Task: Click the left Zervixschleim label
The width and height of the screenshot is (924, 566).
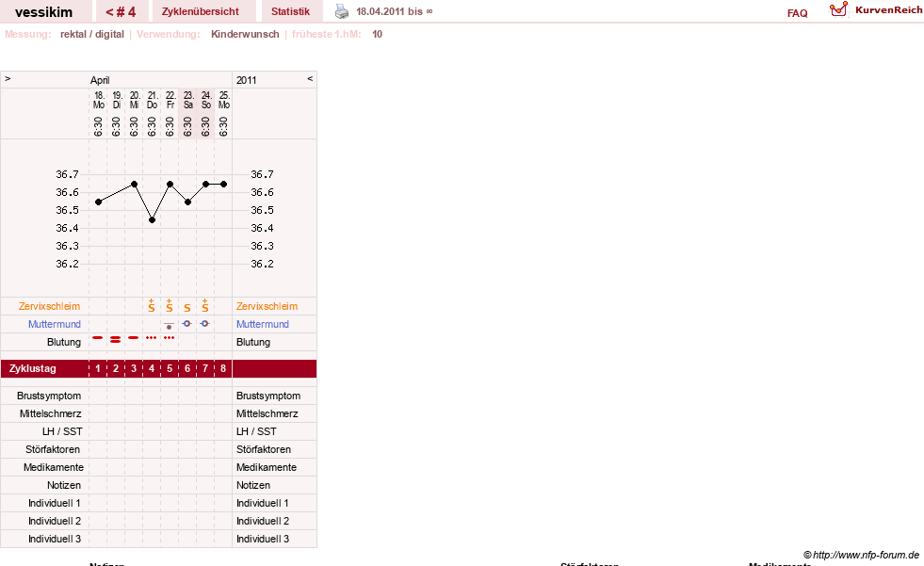Action: click(x=50, y=306)
